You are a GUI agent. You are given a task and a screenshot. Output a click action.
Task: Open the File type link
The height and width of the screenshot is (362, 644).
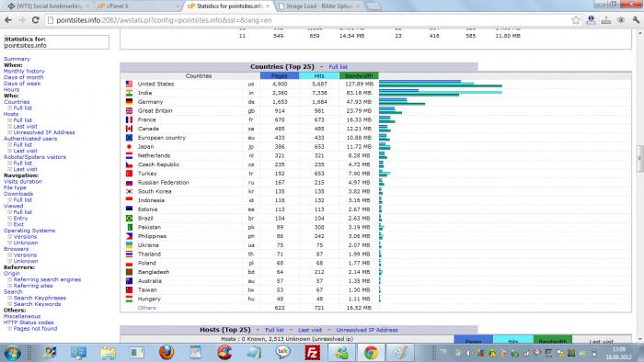pos(15,187)
